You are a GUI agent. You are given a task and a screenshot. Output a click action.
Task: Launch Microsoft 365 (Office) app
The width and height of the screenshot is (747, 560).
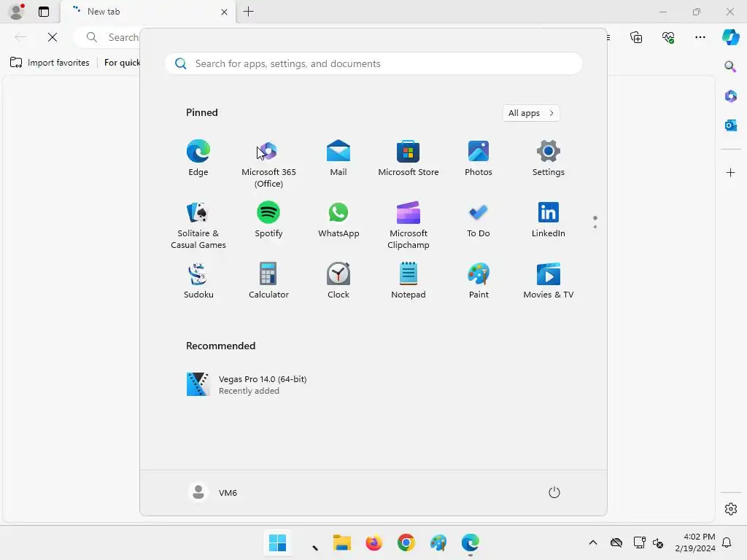(268, 164)
